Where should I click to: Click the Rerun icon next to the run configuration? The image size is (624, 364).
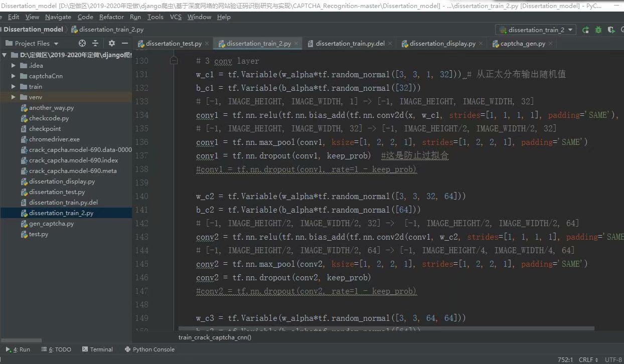click(585, 30)
